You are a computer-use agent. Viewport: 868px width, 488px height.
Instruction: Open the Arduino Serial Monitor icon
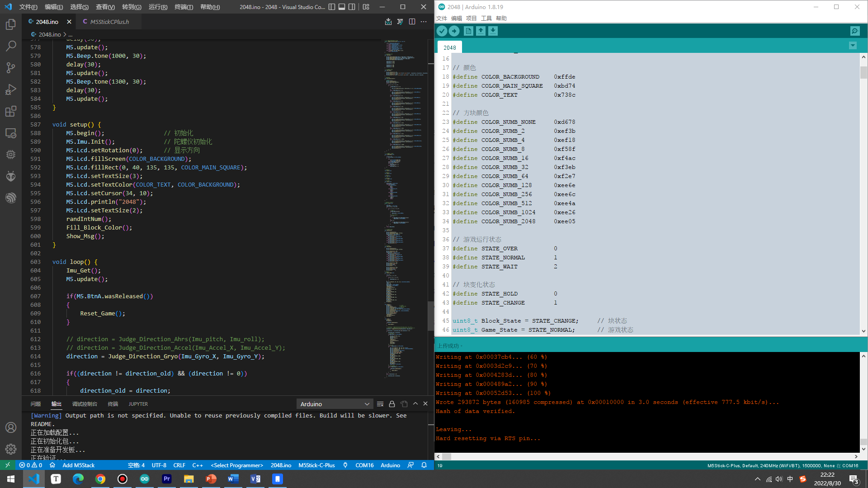pos(854,31)
